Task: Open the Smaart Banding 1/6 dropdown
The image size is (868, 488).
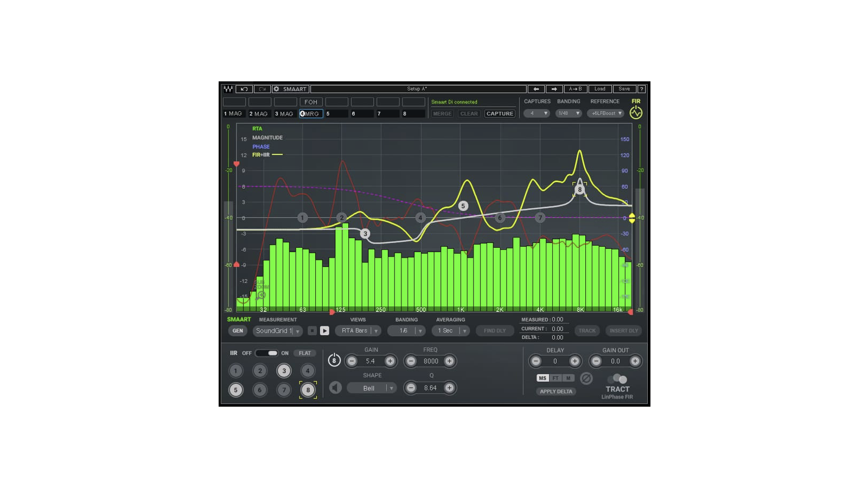Action: 406,331
